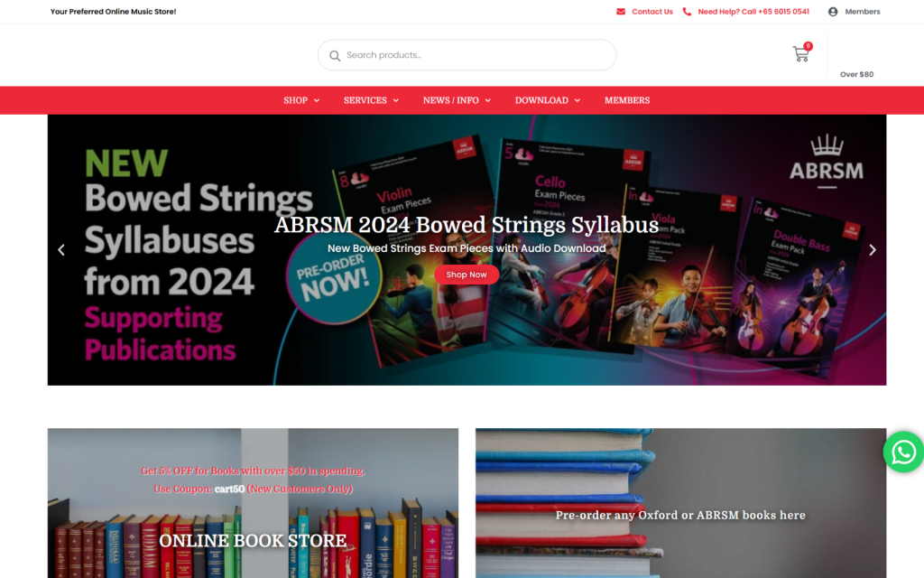The height and width of the screenshot is (578, 924).
Task: Open the shopping cart icon
Action: tap(801, 54)
